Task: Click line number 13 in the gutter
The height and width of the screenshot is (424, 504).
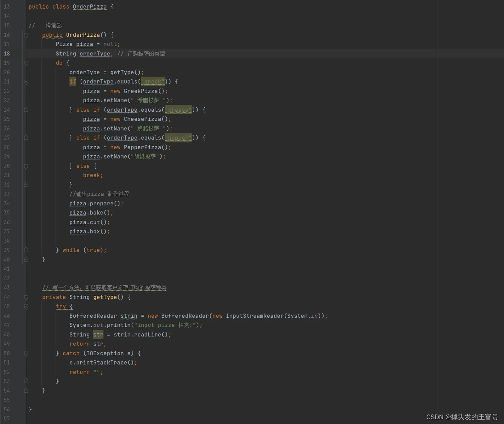Action: [7, 7]
